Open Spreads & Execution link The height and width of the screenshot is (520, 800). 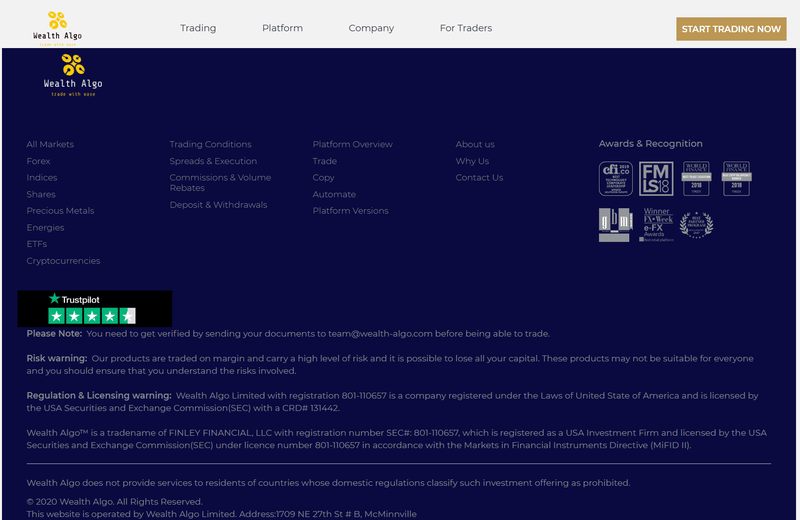(x=213, y=161)
